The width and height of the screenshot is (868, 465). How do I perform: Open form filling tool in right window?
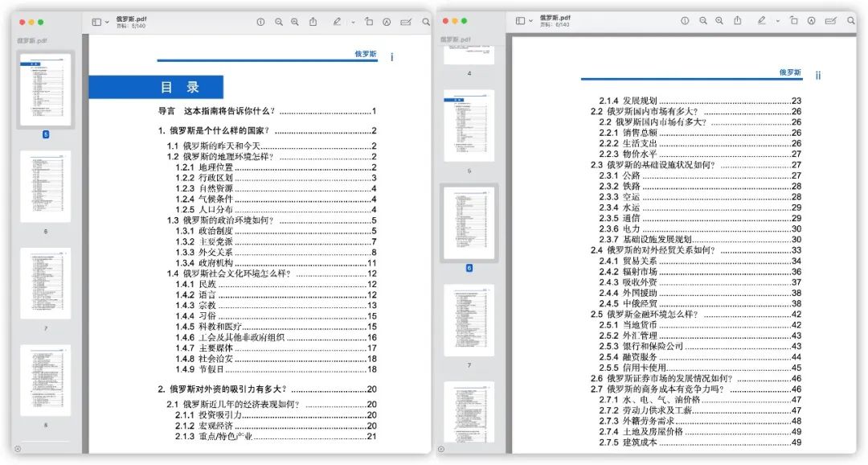(x=831, y=20)
